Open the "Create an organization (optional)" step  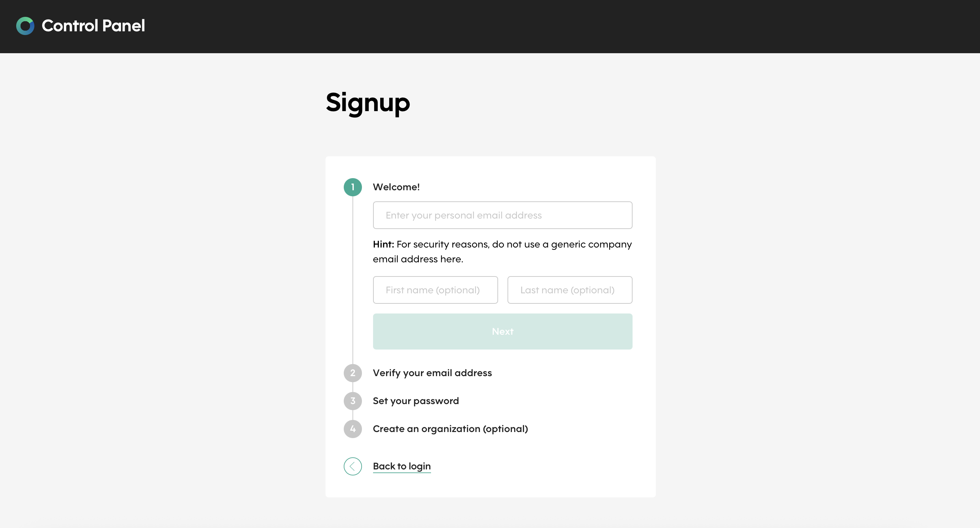click(x=450, y=429)
